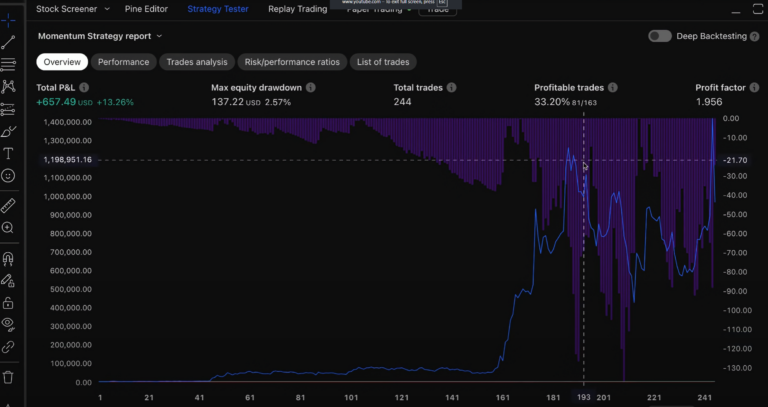Select the ruler measure tool
768x407 pixels.
pos(8,205)
